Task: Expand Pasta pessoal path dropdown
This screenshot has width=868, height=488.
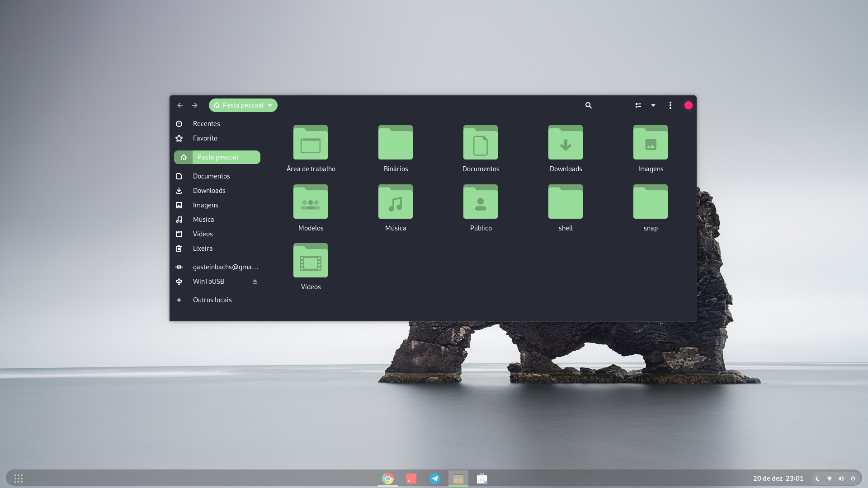Action: click(270, 105)
